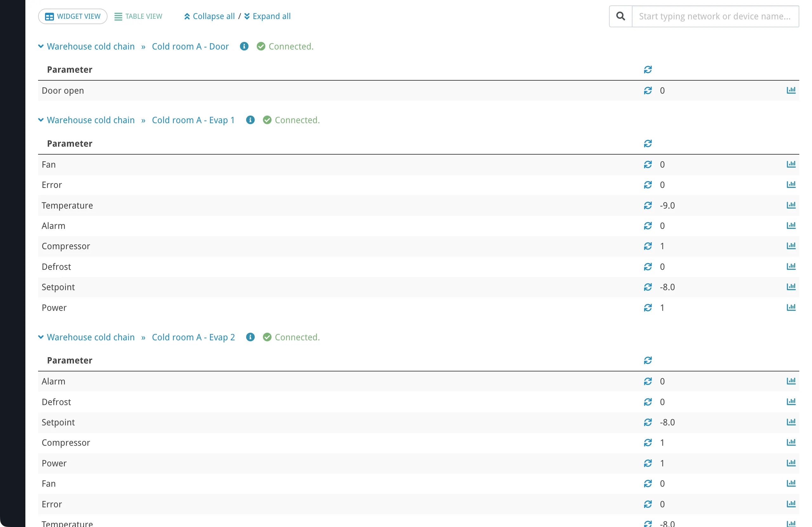
Task: Collapse the Cold room A - Evap 1 section
Action: point(41,120)
